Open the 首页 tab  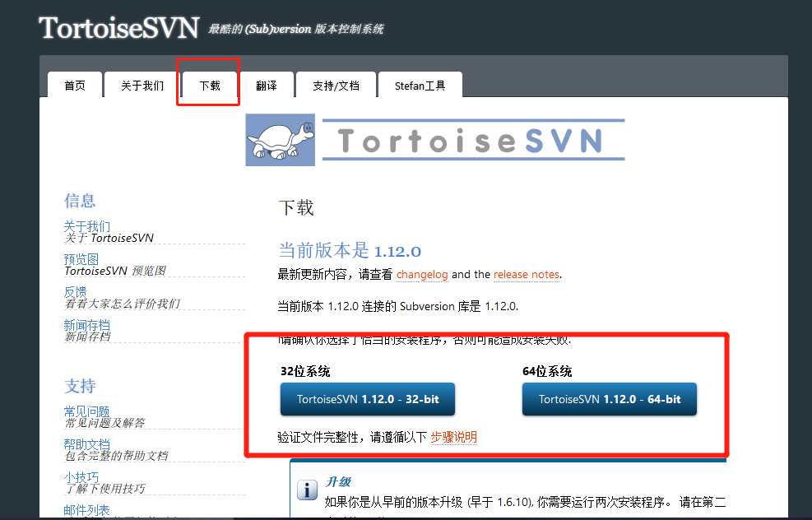pyautogui.click(x=75, y=86)
